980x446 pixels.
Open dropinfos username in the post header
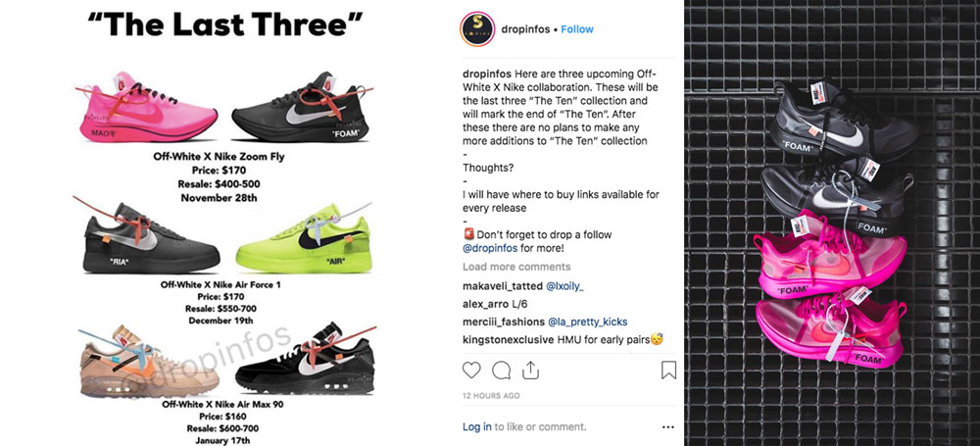525,29
